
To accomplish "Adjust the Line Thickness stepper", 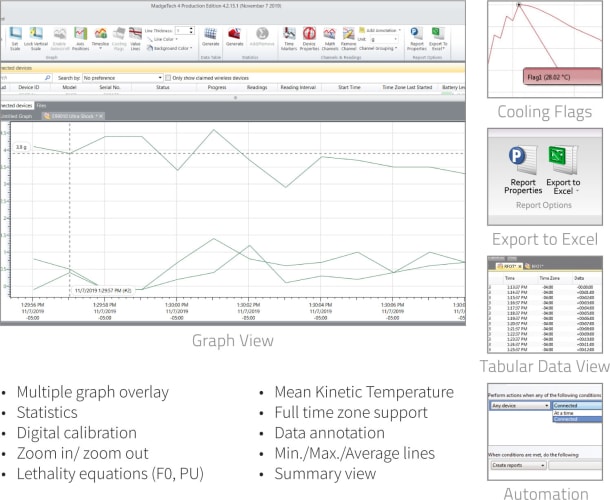I will pos(191,30).
